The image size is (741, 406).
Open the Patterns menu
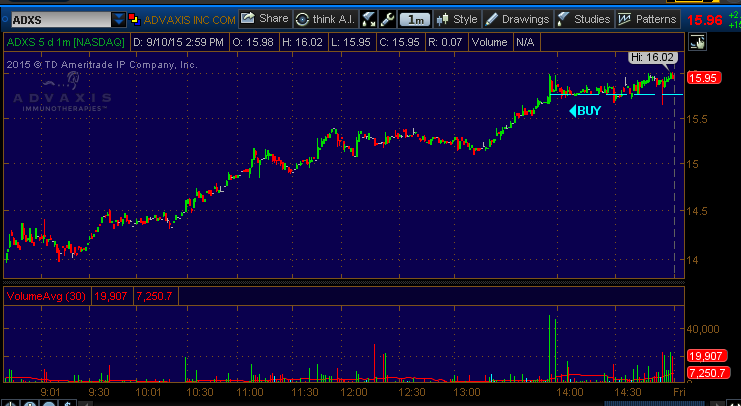(647, 18)
